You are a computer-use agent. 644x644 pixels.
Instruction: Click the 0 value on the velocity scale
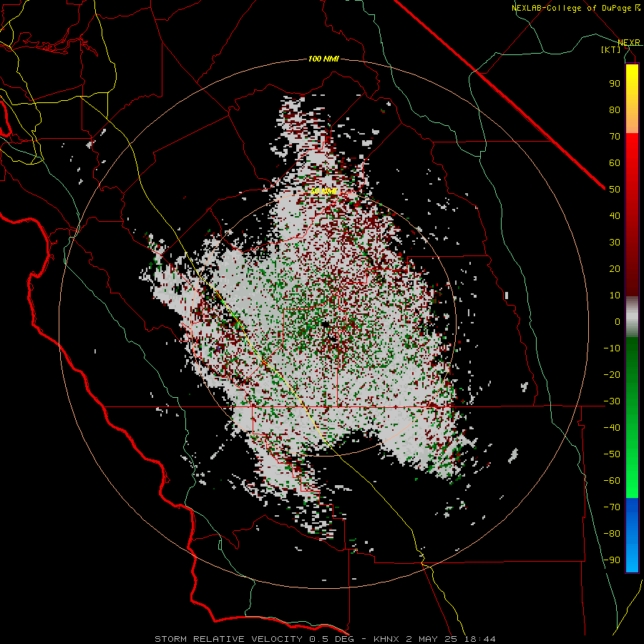click(618, 321)
